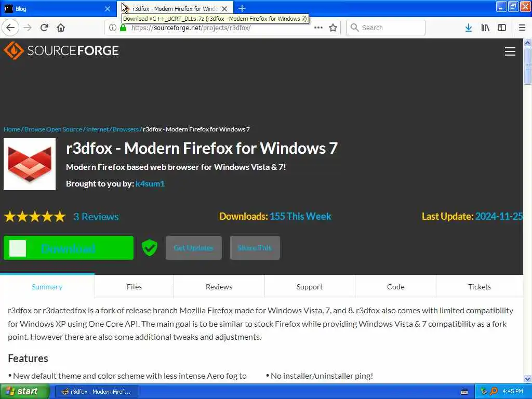The height and width of the screenshot is (399, 532).
Task: Click the r3dfox project logo image
Action: pos(30,164)
